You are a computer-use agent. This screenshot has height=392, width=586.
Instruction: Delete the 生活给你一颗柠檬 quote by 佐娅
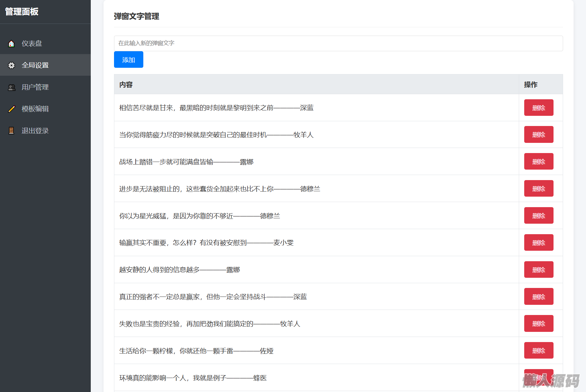pyautogui.click(x=539, y=351)
